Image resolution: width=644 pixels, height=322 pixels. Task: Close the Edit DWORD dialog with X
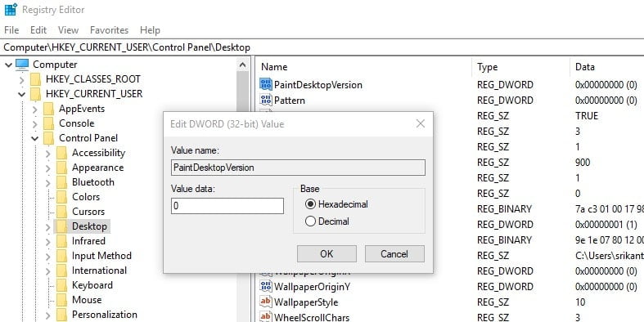[420, 123]
